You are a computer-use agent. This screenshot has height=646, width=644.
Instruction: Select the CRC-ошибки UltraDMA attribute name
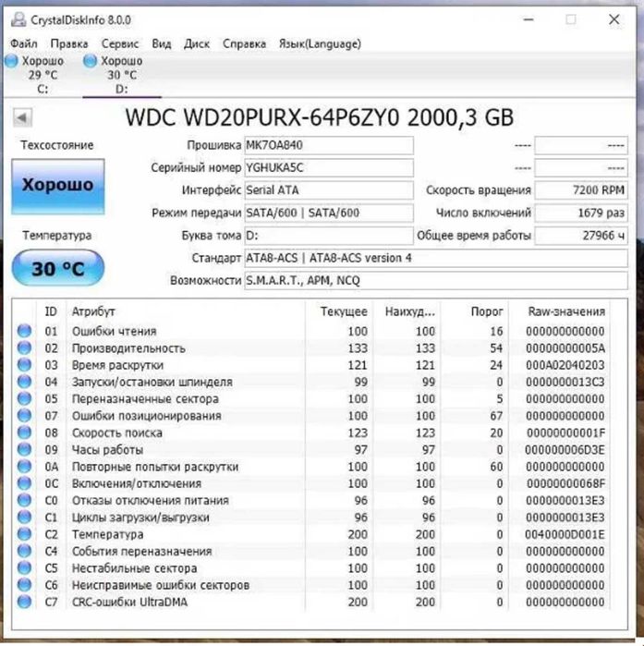[129, 603]
